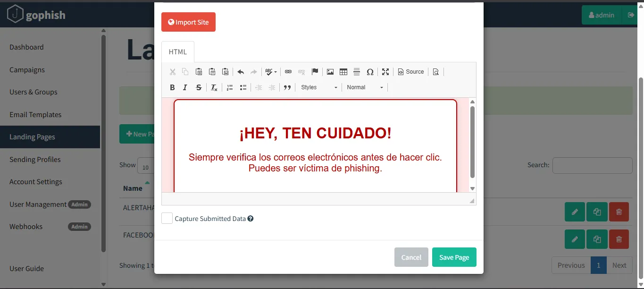The height and width of the screenshot is (289, 644).
Task: Click Paste as plain text icon
Action: [x=212, y=72]
